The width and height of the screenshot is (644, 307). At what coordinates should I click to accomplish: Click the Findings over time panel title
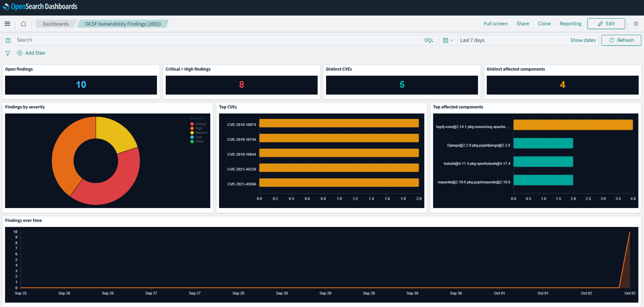(24, 221)
